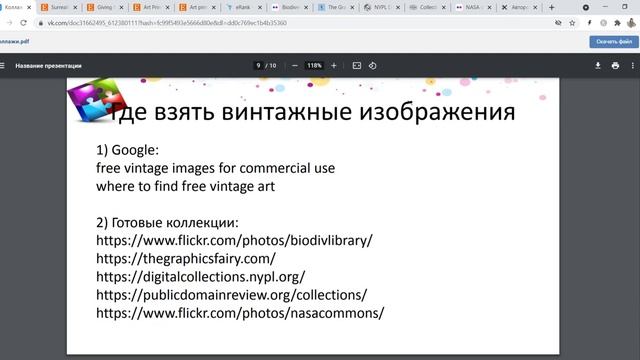Click the address bar URL
Image resolution: width=640 pixels, height=360 pixels.
pyautogui.click(x=167, y=23)
